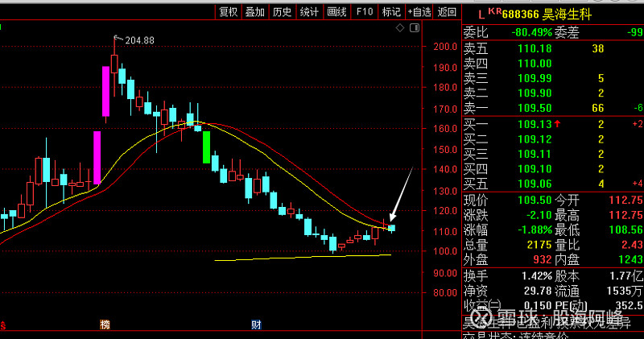The height and width of the screenshot is (339, 644).
Task: Click the 买四 price 109.10
Action: click(535, 169)
